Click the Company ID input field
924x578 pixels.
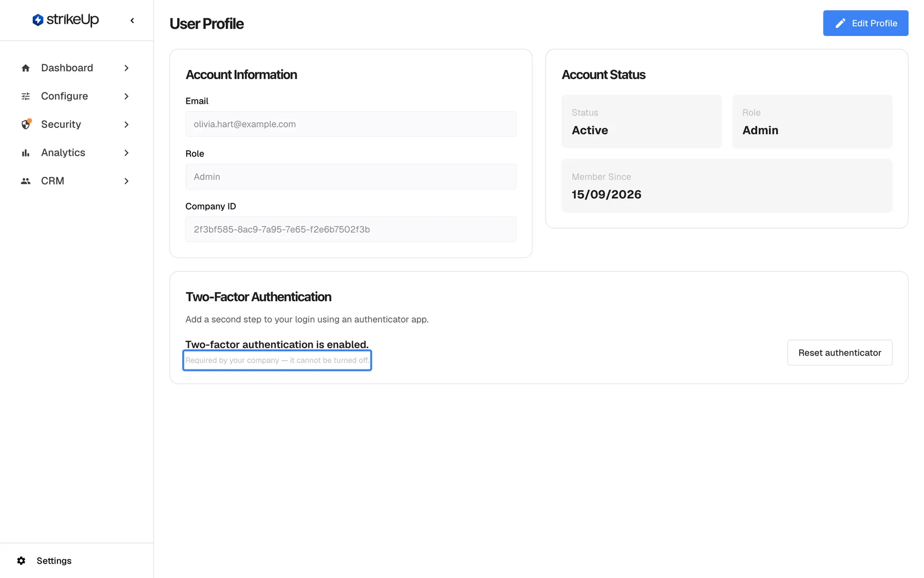coord(351,229)
